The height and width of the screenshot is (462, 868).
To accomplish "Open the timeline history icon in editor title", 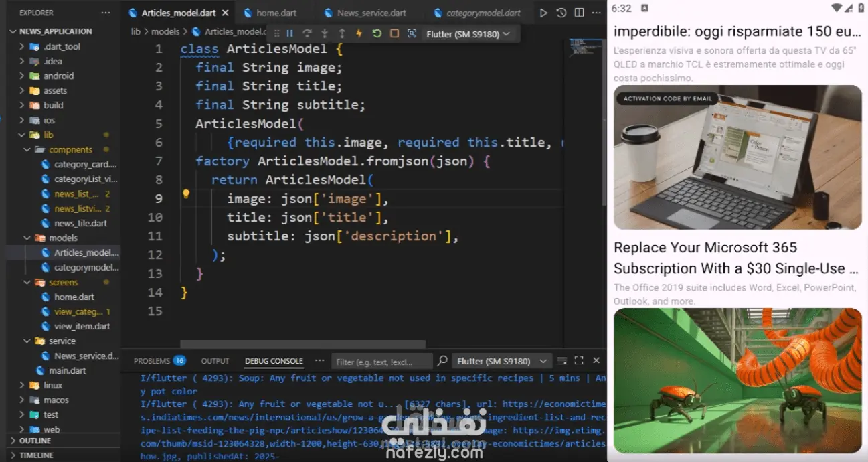I will tap(561, 13).
